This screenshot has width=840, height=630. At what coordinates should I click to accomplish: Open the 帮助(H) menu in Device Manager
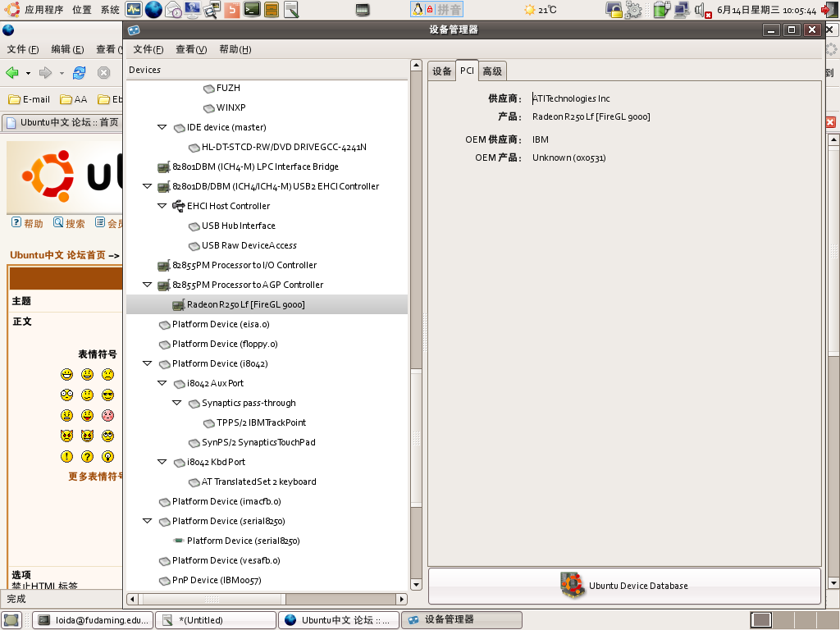tap(235, 49)
